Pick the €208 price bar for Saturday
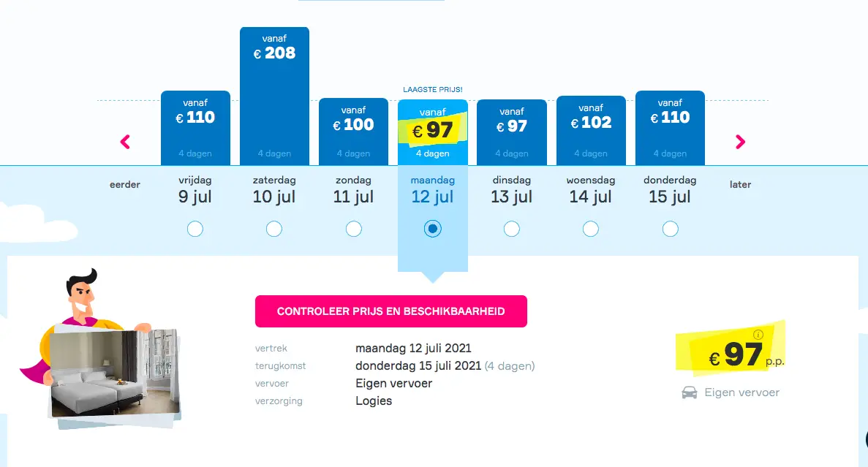The height and width of the screenshot is (467, 868). point(274,96)
